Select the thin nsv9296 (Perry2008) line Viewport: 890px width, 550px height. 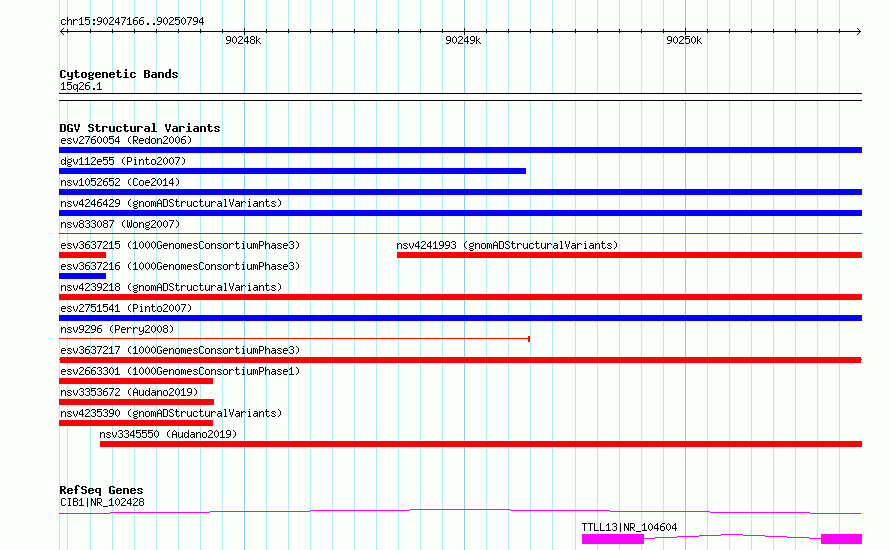[295, 339]
